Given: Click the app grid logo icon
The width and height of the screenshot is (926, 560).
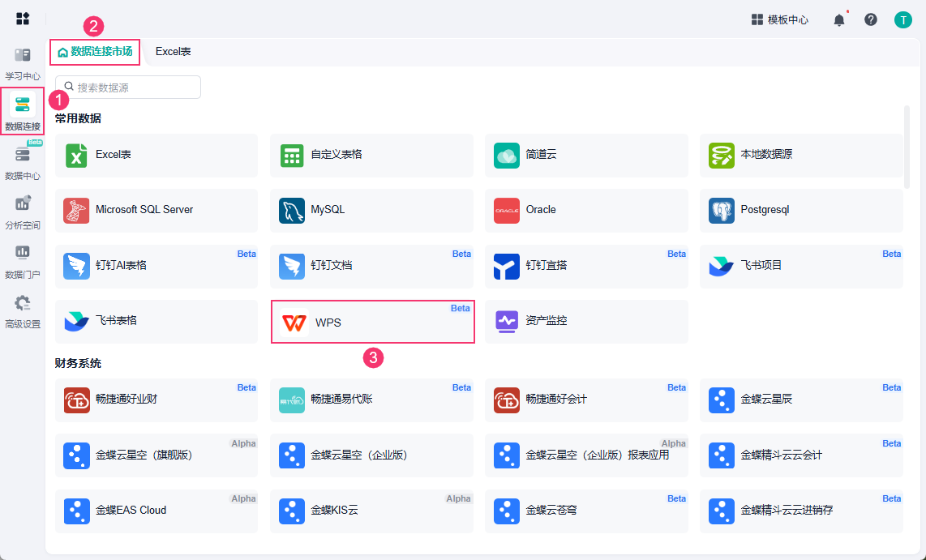Looking at the screenshot, I should pos(23,19).
